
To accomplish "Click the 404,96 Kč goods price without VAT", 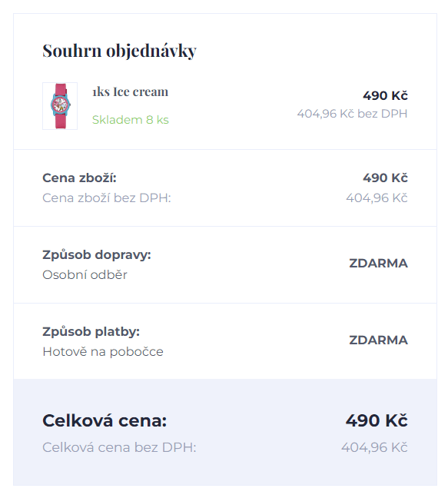I will point(377,198).
